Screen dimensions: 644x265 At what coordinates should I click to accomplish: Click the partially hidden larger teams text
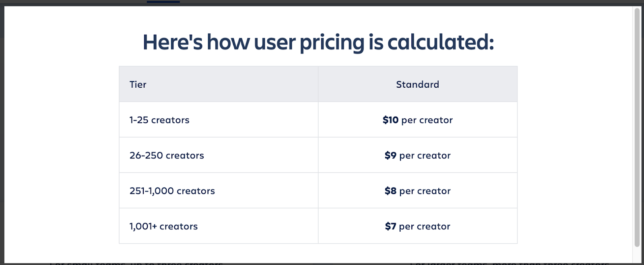click(x=509, y=263)
